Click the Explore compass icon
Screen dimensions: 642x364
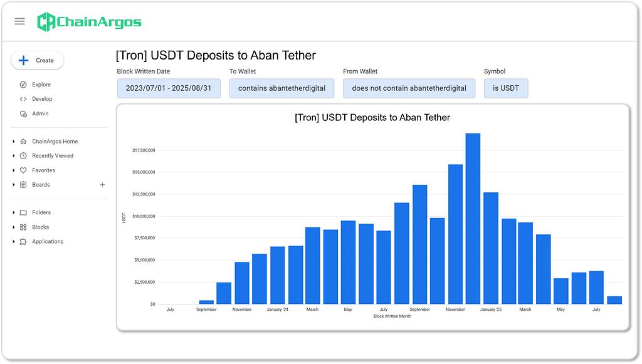(x=23, y=85)
